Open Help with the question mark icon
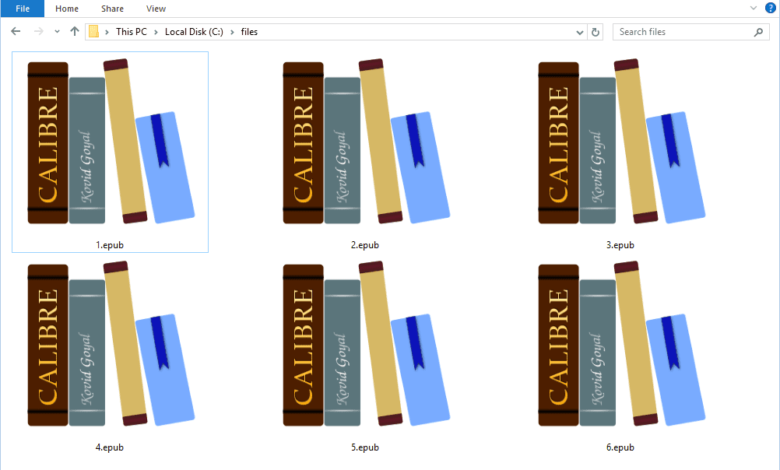Image resolution: width=780 pixels, height=470 pixels. click(x=770, y=8)
